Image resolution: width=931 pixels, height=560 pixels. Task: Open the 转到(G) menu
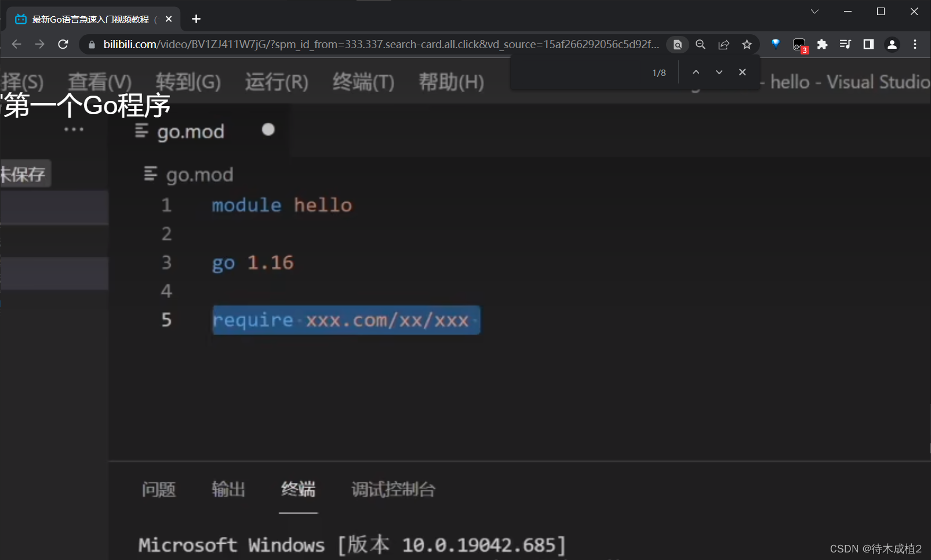(x=188, y=82)
